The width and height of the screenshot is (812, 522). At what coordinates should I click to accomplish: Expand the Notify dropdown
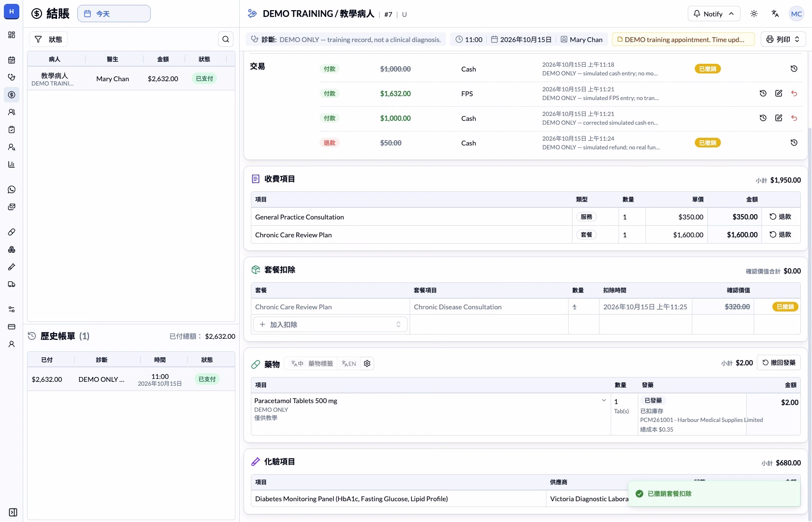(713, 14)
